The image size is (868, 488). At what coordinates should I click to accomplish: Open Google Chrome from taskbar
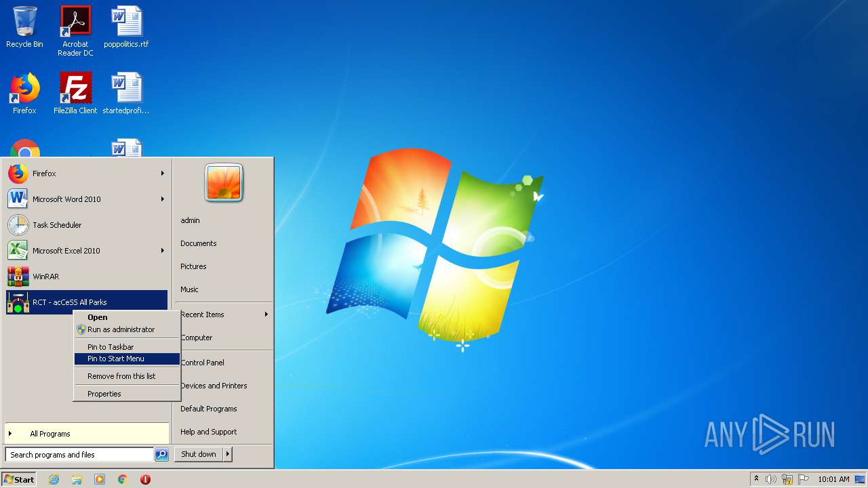123,479
